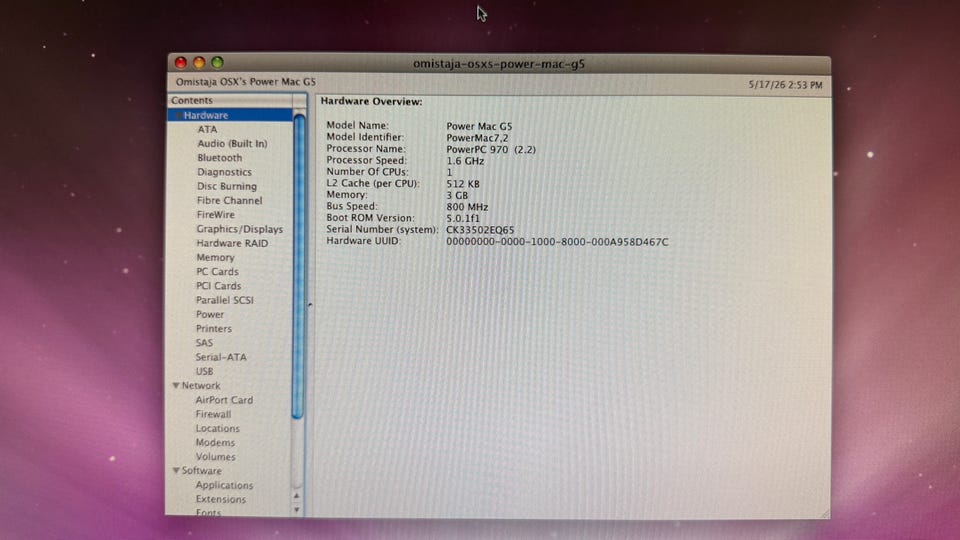Minimize window with the yellow button
Viewport: 960px width, 540px height.
click(x=199, y=62)
